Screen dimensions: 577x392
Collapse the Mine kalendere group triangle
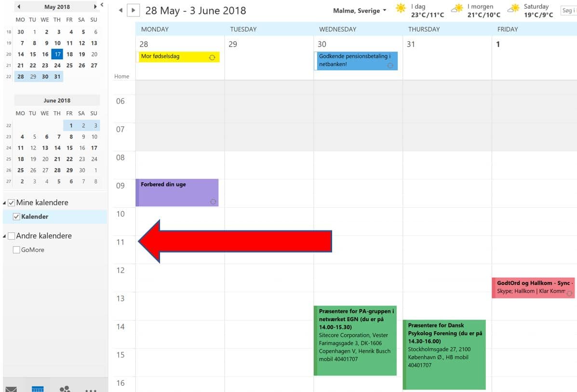[5, 203]
